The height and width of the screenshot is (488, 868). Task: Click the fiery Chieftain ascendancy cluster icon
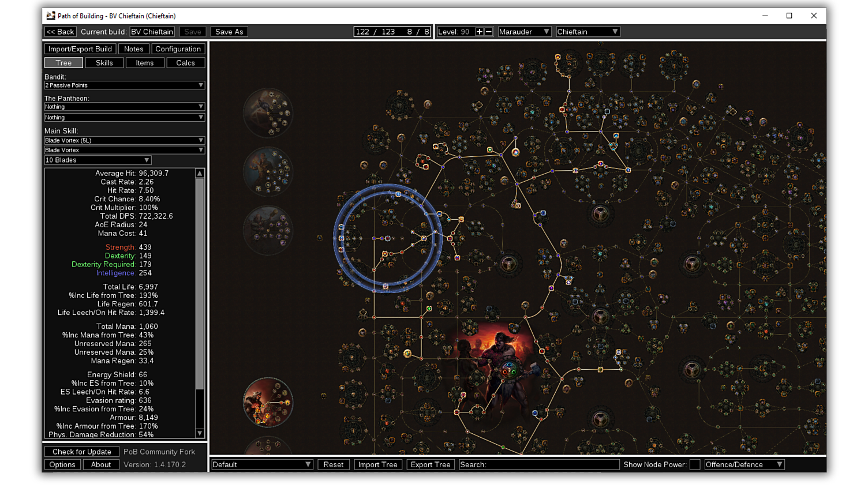click(268, 403)
